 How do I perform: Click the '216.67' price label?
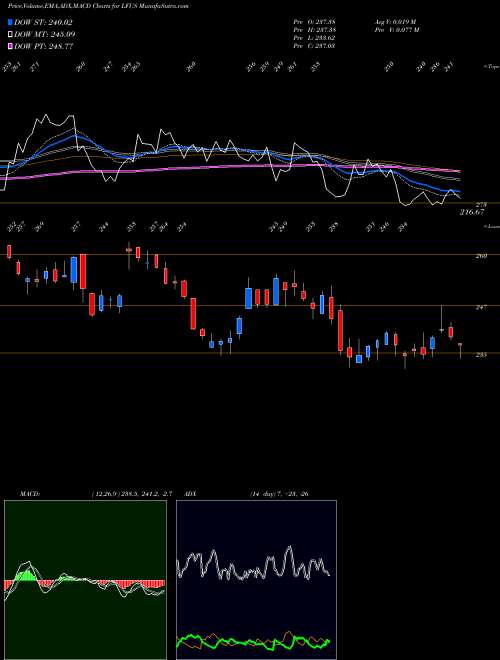coord(472,212)
